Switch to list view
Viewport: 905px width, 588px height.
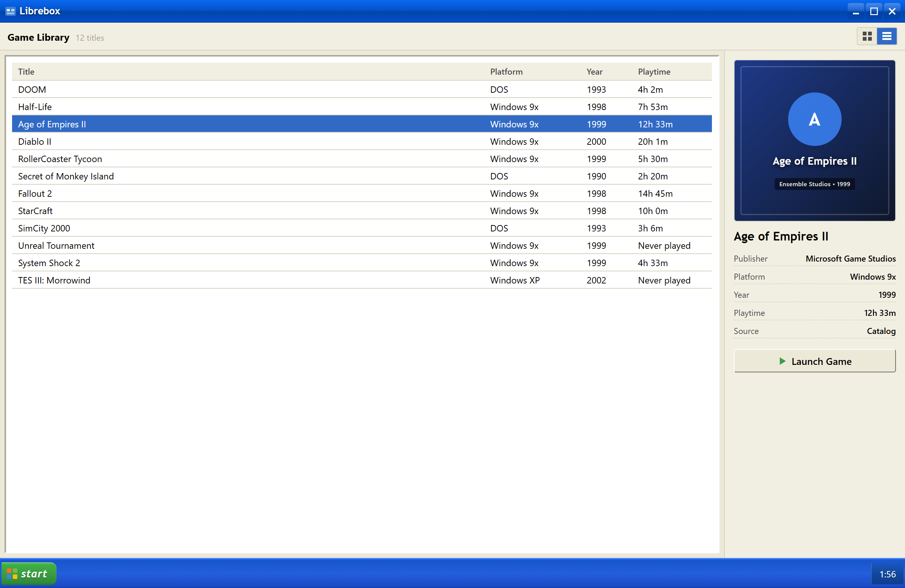[x=887, y=36]
